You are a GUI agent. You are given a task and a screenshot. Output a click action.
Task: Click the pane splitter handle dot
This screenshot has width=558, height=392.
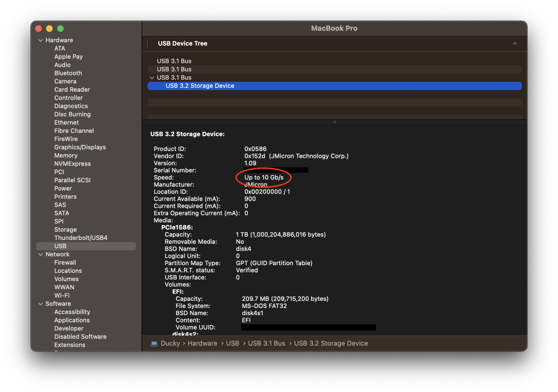[x=335, y=122]
